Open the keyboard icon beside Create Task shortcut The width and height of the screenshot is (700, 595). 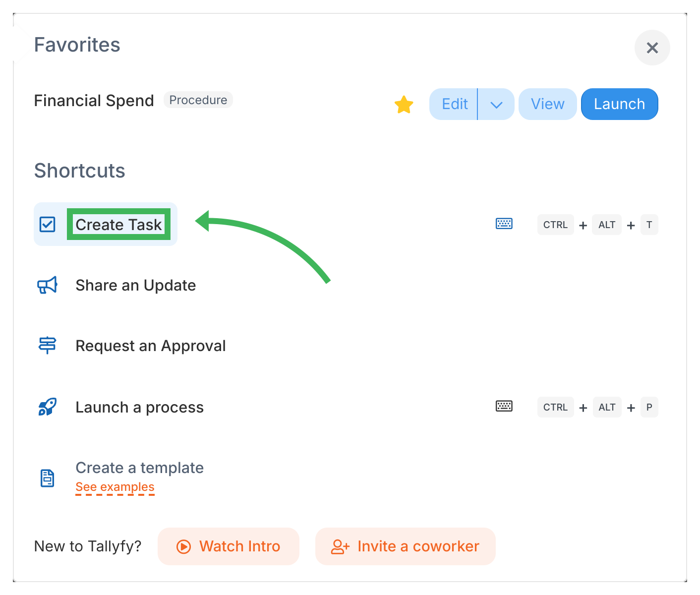point(504,224)
